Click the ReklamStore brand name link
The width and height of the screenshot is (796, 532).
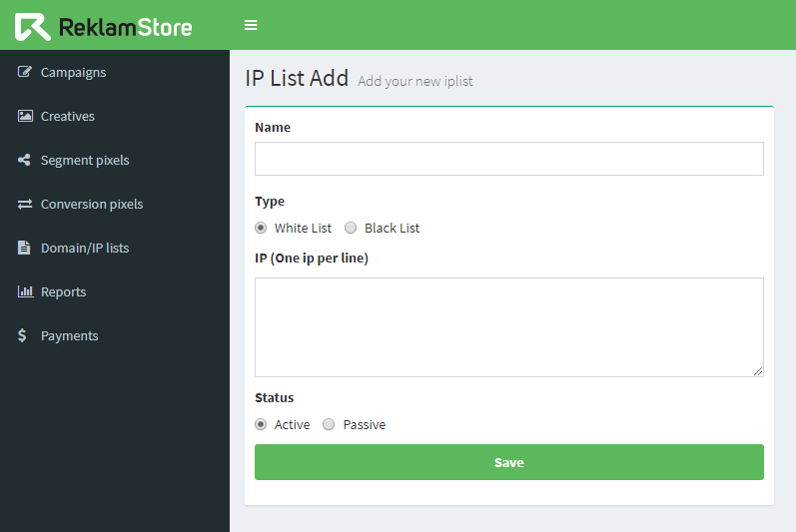(125, 27)
